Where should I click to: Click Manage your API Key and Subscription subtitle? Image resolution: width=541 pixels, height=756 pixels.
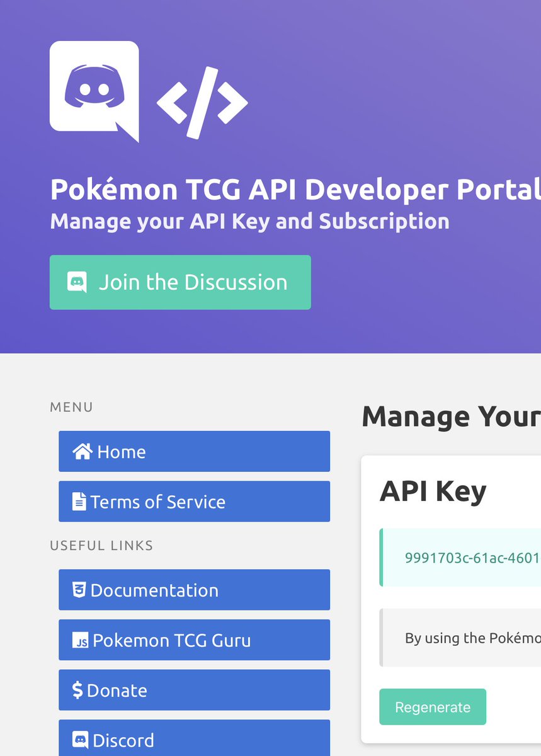[x=249, y=222]
